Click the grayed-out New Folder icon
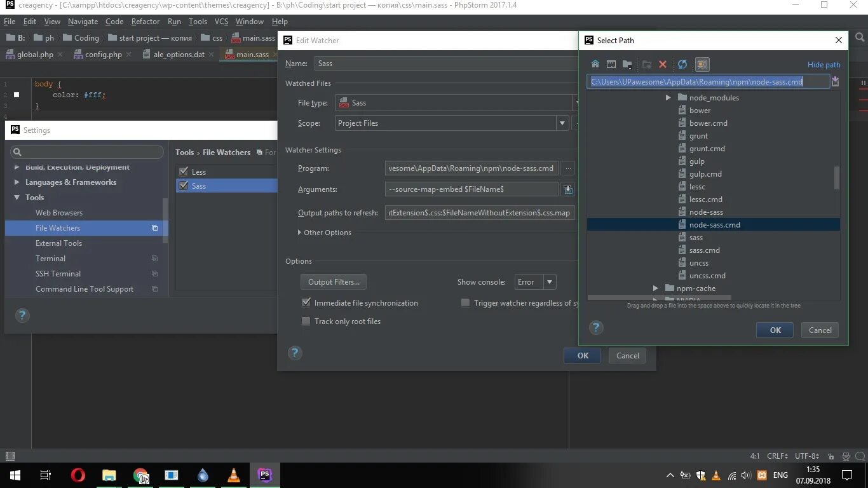868x488 pixels. pyautogui.click(x=647, y=64)
